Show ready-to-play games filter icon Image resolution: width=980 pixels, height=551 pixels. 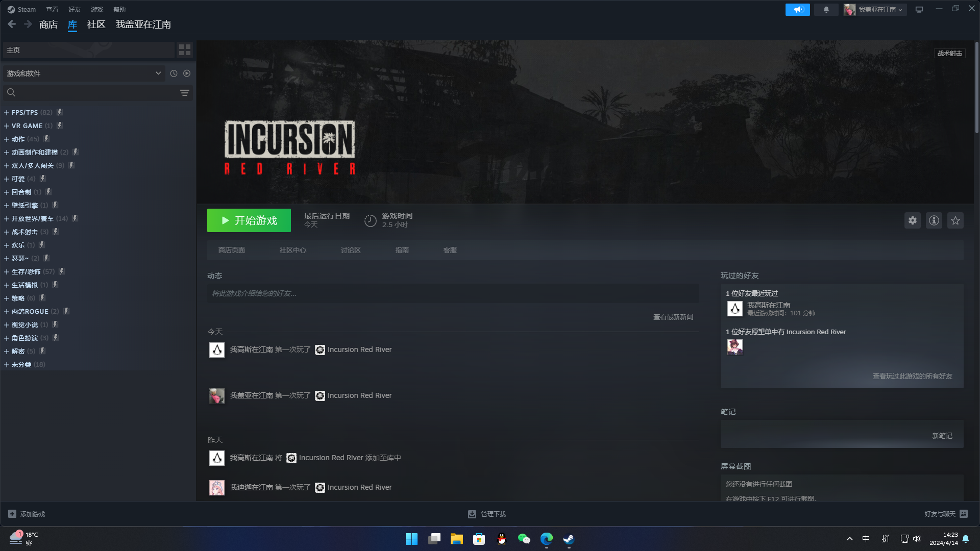(187, 73)
